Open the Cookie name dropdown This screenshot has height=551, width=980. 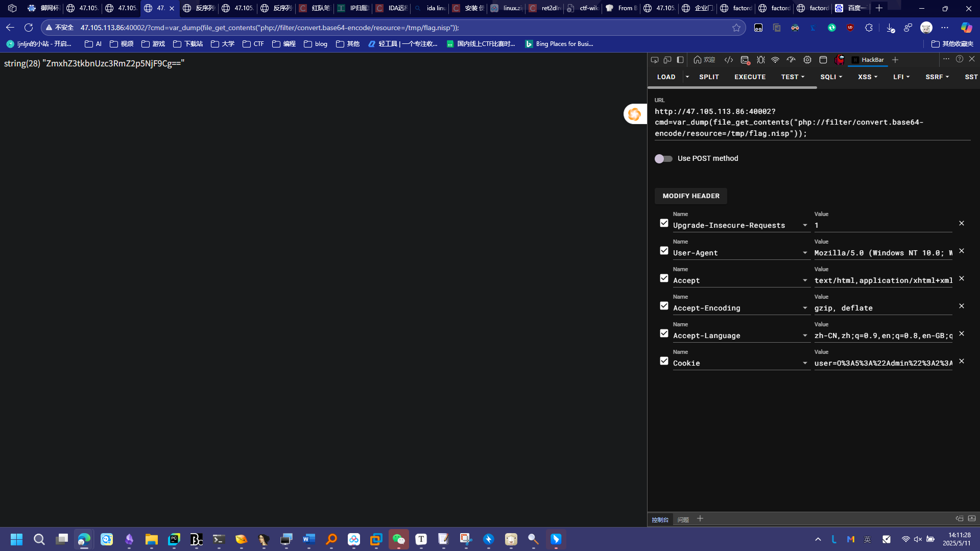pos(805,363)
